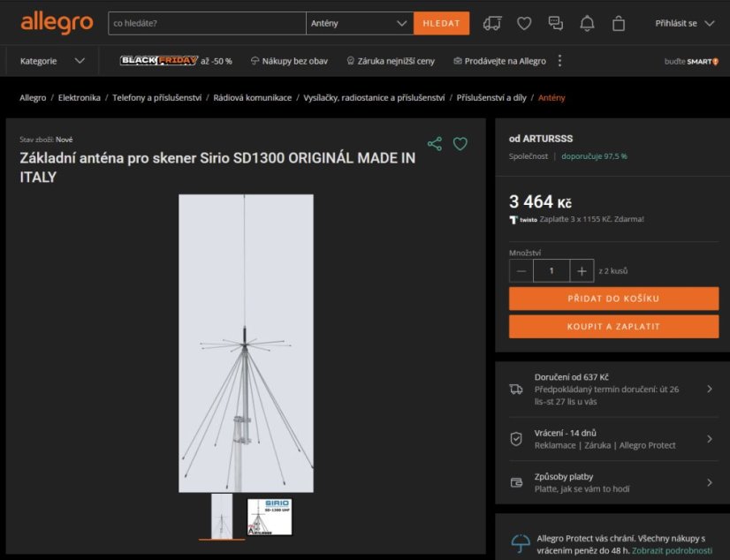Open the main antenna product image
This screenshot has width=730, height=560.
click(246, 344)
